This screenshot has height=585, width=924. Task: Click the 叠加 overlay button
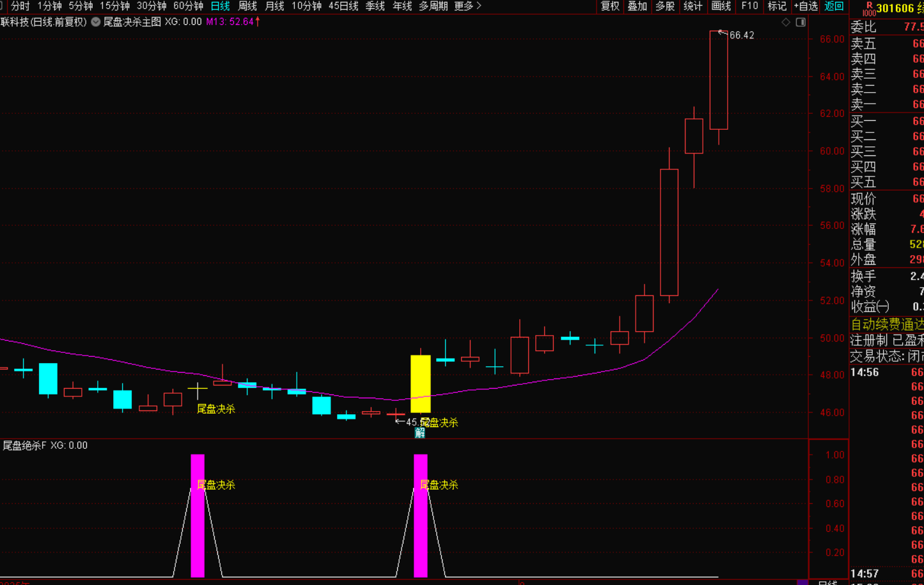coord(638,6)
